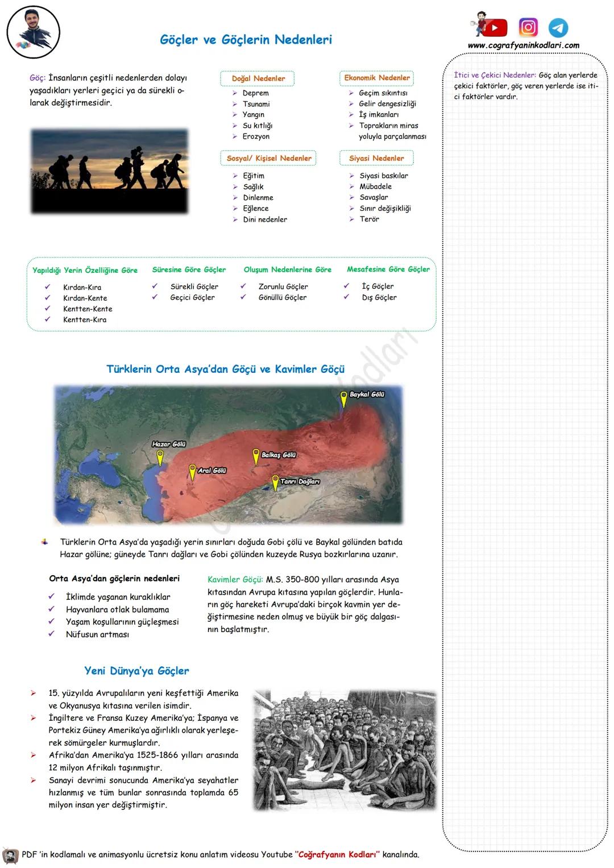614x868 pixels.
Task: Click the Telegram paper plane icon
Action: click(x=558, y=28)
